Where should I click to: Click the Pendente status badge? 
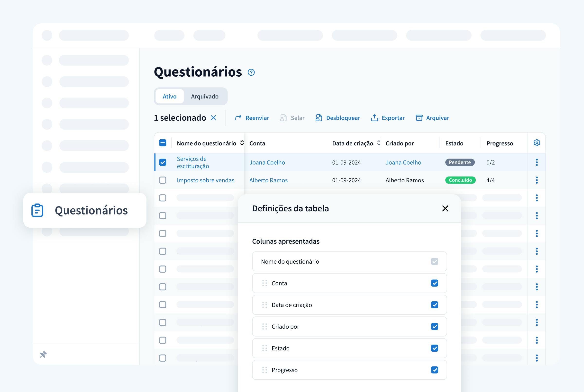pyautogui.click(x=460, y=162)
